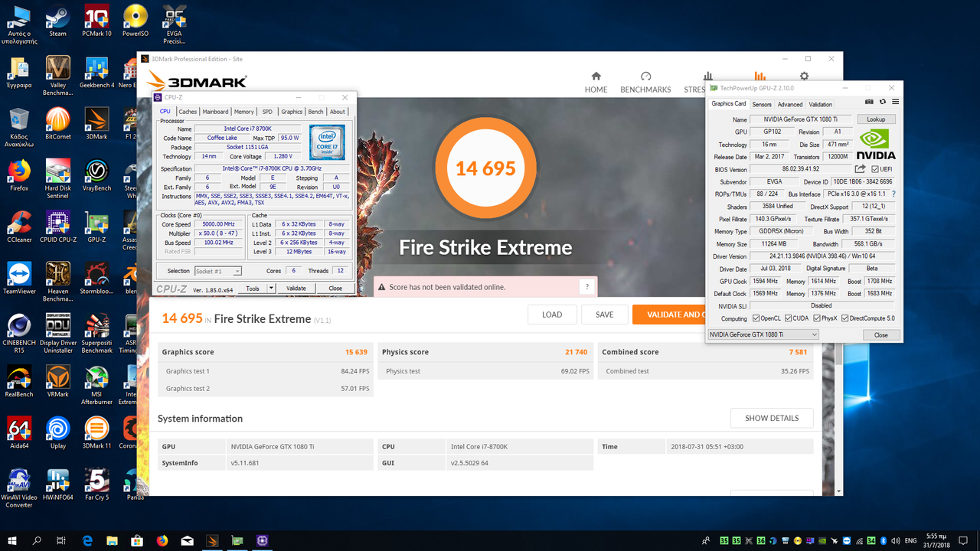Open File Explorer from the taskbar
This screenshot has height=551, width=980.
113,540
